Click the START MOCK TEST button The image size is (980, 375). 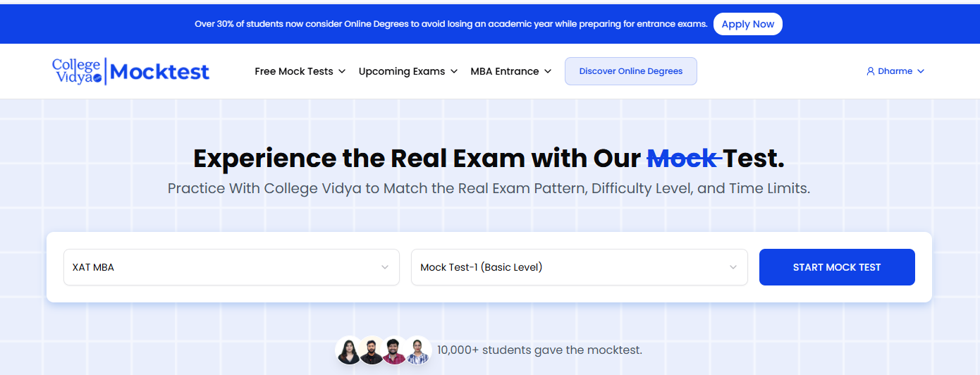click(837, 267)
